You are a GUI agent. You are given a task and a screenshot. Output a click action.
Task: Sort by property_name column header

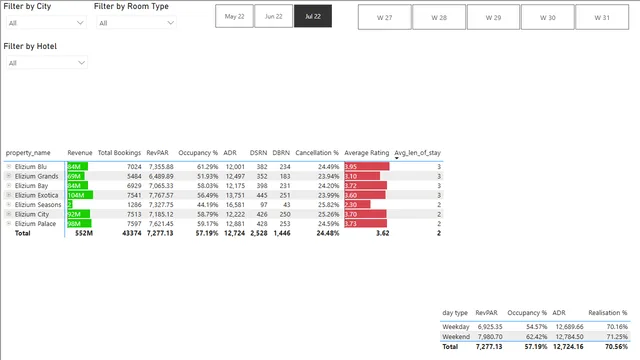pos(28,153)
